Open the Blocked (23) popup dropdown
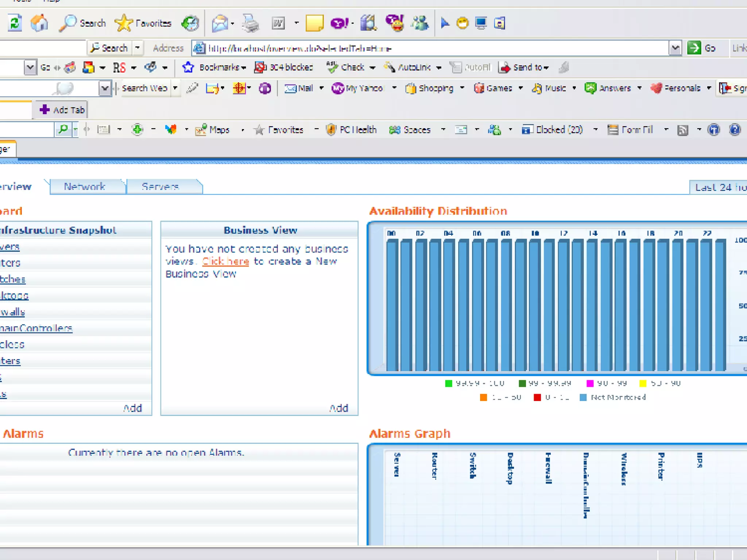This screenshot has height=560, width=747. pyautogui.click(x=595, y=130)
